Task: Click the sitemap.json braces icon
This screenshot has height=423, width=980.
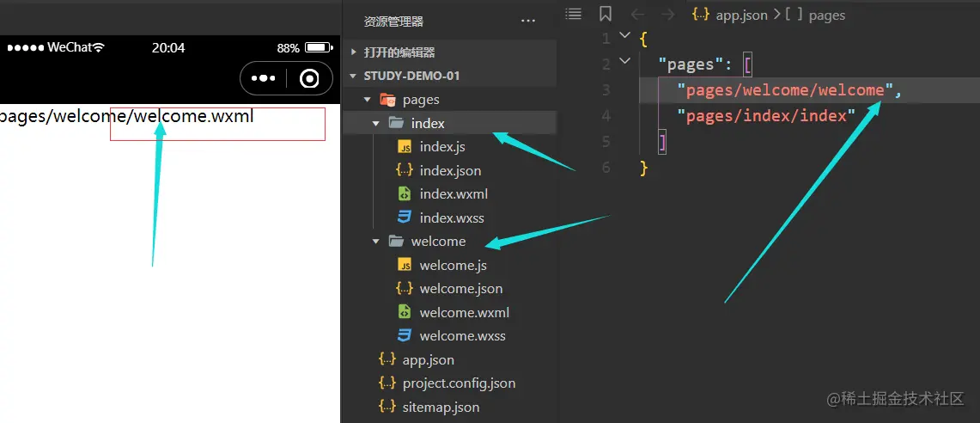Action: click(x=387, y=407)
